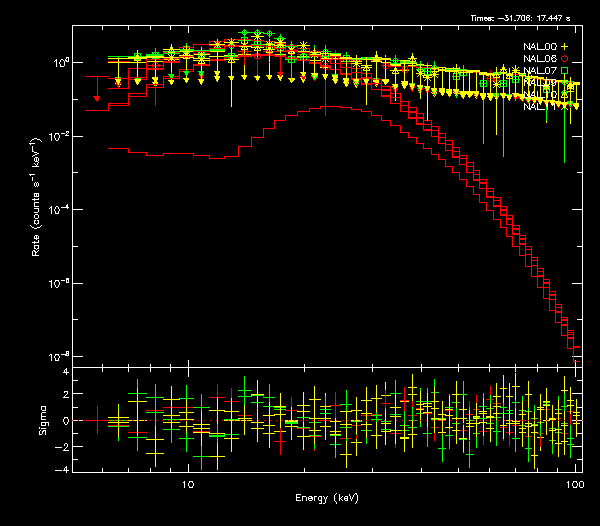Viewport: 600px width, 526px height.
Task: Click the red circle marker for NAI_06
Action: (x=564, y=59)
